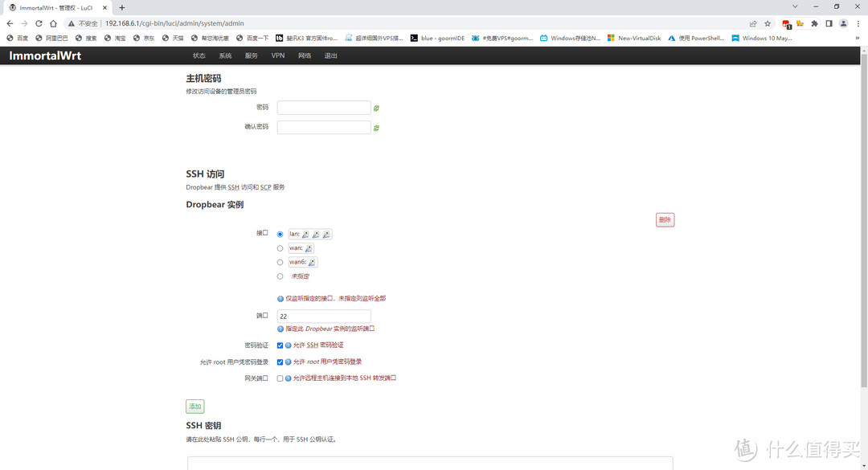Image resolution: width=868 pixels, height=470 pixels.
Task: Open new browser tab with plus icon
Action: pyautogui.click(x=122, y=7)
